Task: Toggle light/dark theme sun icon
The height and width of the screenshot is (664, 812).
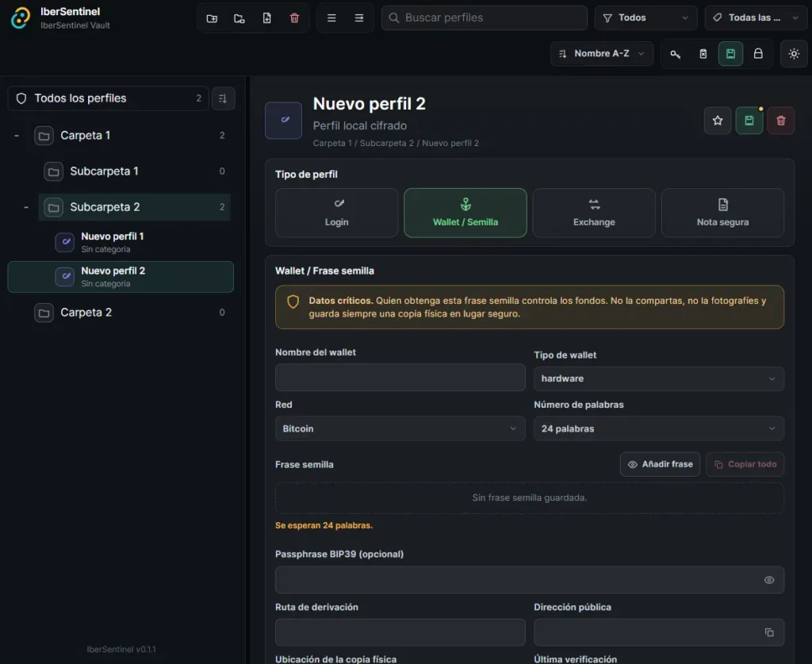Action: point(794,54)
